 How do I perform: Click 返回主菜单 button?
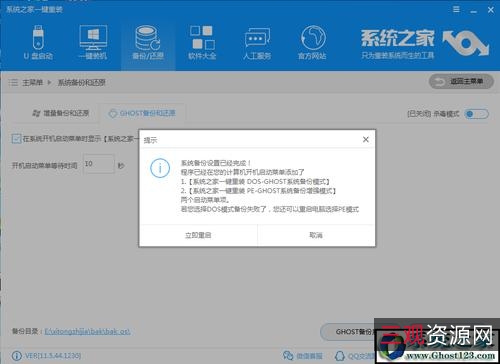click(461, 82)
